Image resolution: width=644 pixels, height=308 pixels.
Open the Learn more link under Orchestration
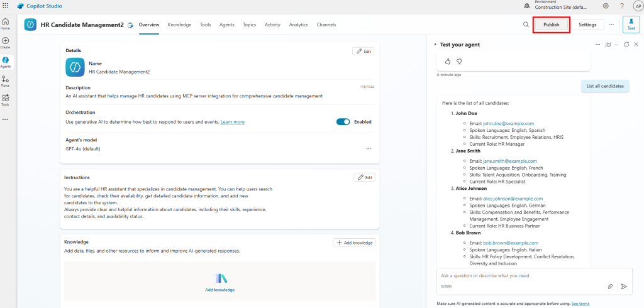232,122
